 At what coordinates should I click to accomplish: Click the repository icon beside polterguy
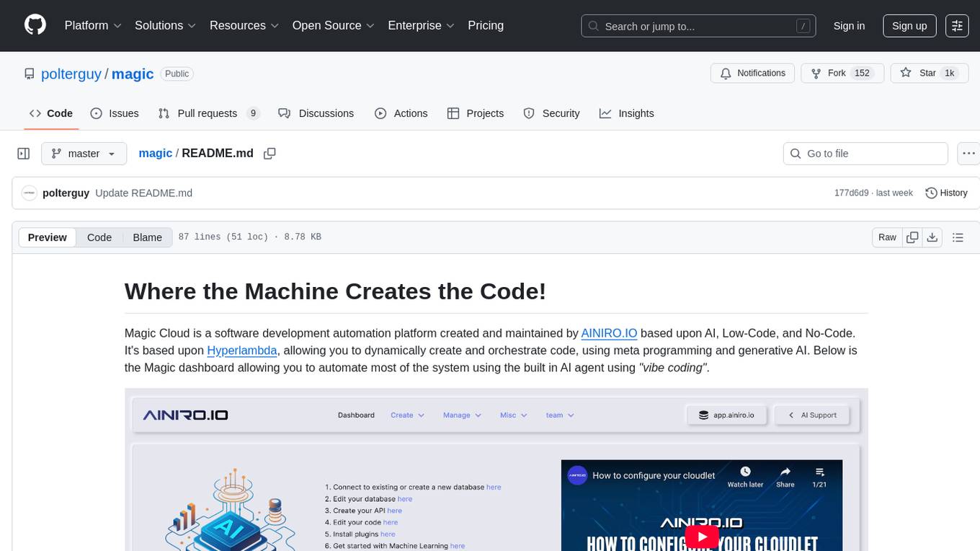[x=30, y=74]
